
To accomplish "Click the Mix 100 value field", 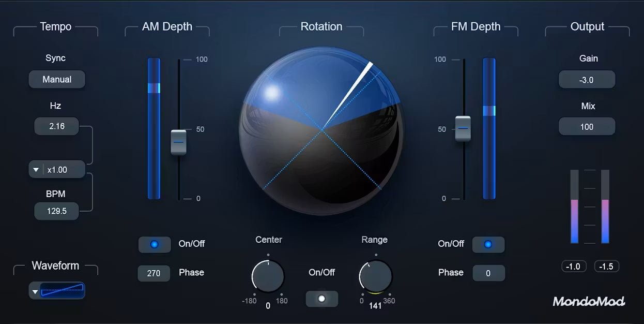I will 587,127.
